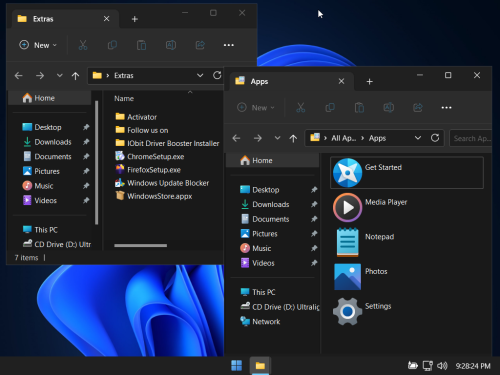
Task: Click Home in Extras window sidebar
Action: click(49, 98)
